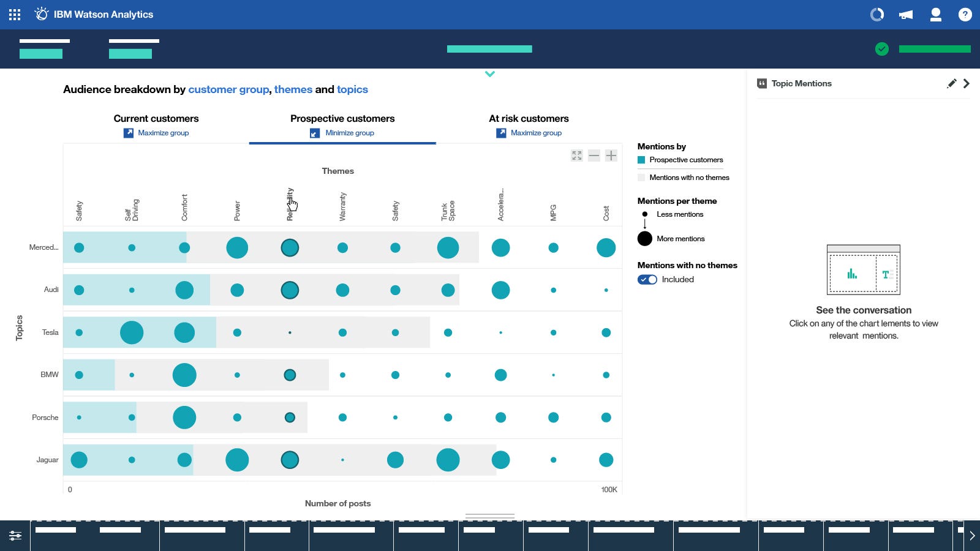
Task: Open the help question mark icon
Action: point(965,14)
